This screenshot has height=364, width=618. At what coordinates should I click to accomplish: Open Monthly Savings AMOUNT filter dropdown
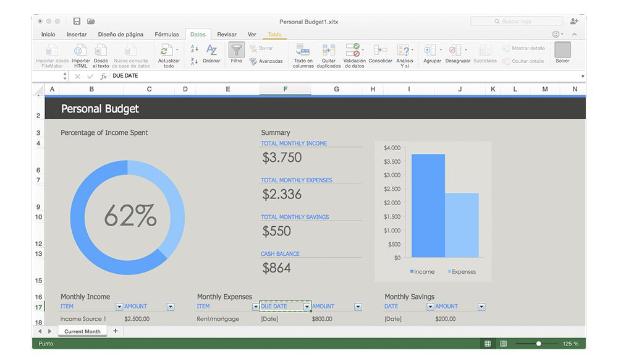481,307
